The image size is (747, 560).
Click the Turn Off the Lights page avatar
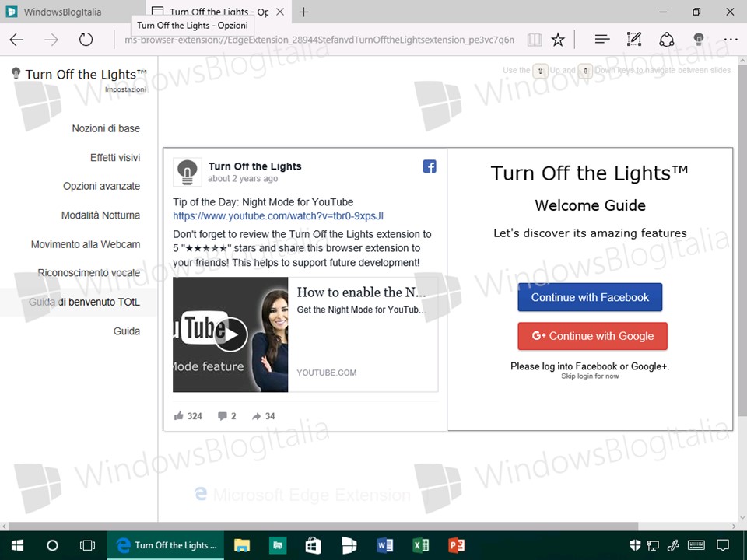pos(187,172)
